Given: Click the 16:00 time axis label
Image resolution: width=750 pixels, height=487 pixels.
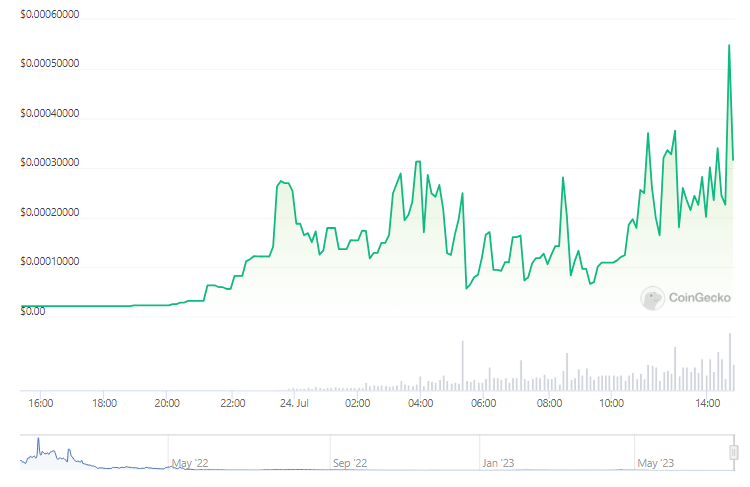Looking at the screenshot, I should [x=40, y=403].
